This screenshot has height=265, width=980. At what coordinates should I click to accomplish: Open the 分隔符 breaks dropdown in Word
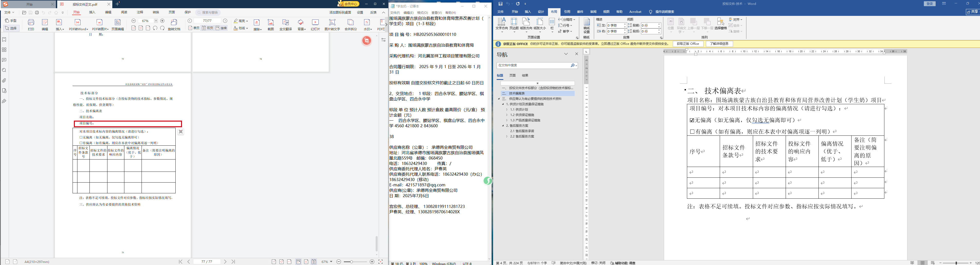click(x=567, y=19)
